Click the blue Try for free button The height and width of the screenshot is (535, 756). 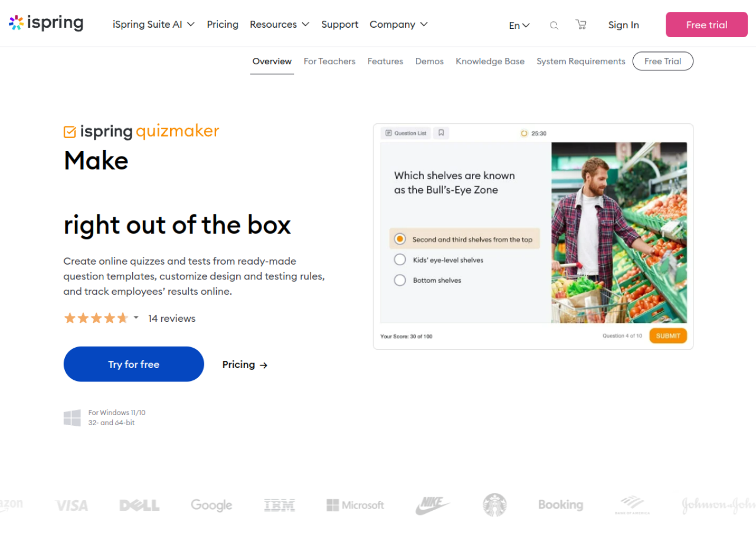(133, 364)
